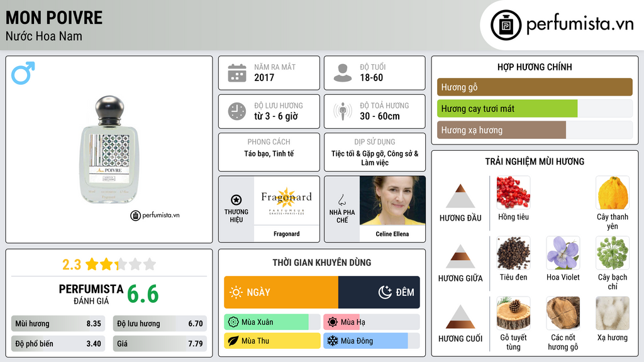This screenshot has height=362, width=644.
Task: Click the green 6.6 Perfumista score
Action: point(143,294)
